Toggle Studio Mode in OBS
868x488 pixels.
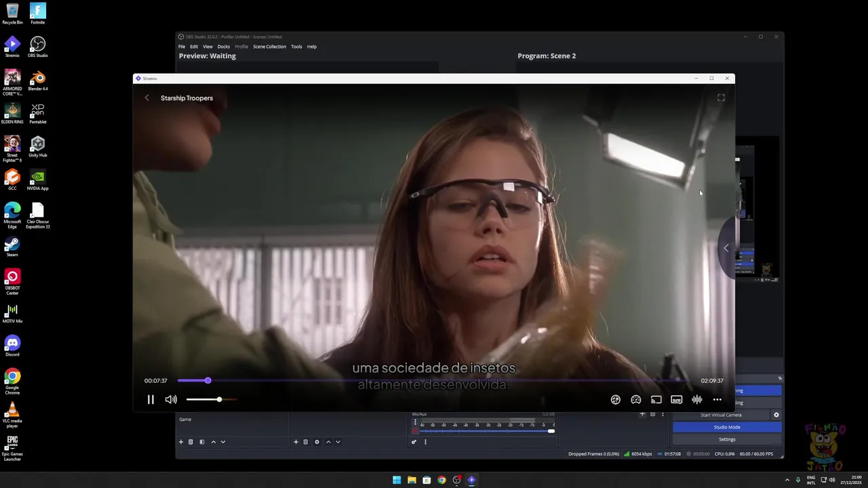[x=727, y=427]
